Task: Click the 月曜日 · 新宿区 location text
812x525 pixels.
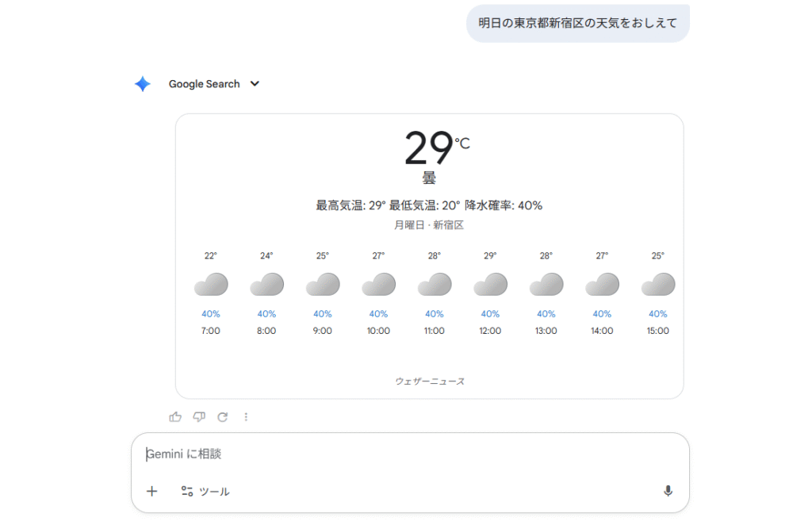Action: [x=429, y=225]
